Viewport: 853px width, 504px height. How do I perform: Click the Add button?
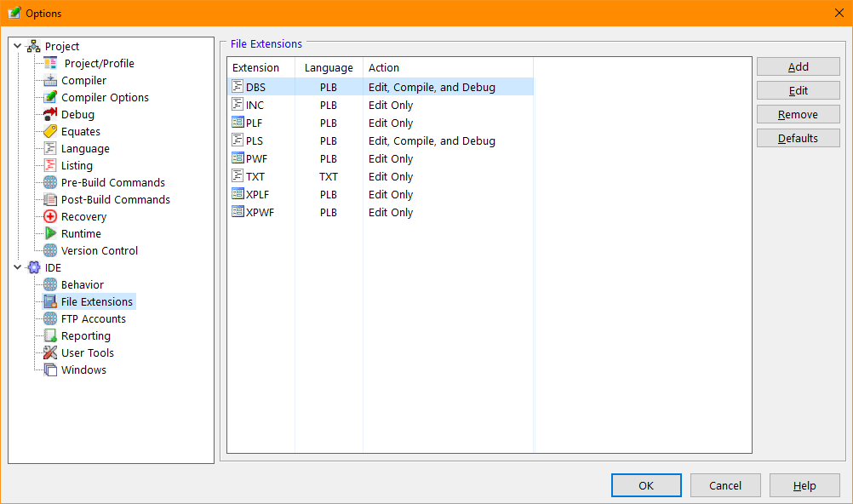(798, 66)
